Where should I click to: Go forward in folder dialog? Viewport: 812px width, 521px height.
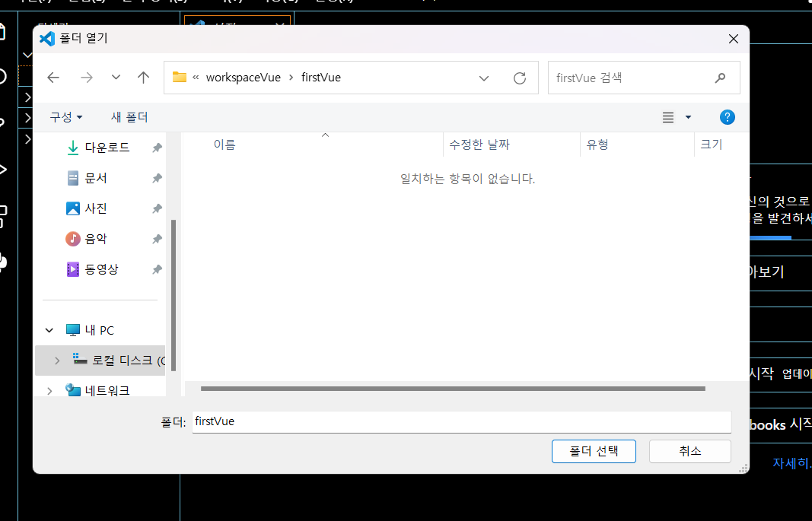tap(87, 78)
